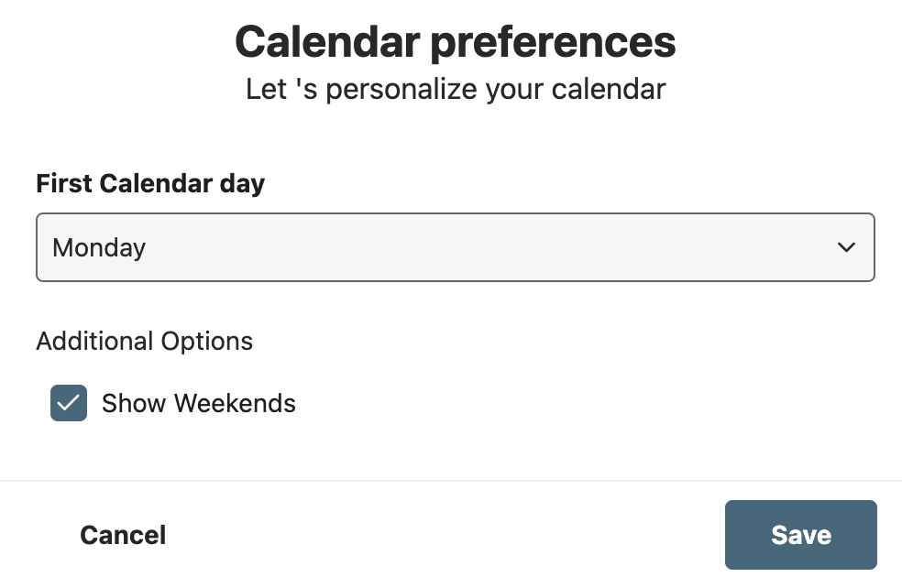Expand the day-of-week selector showing Monday
The width and height of the screenshot is (902, 588).
coord(455,247)
